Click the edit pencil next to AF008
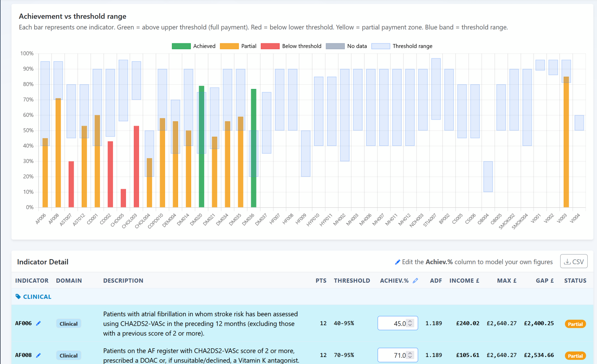 tap(38, 355)
